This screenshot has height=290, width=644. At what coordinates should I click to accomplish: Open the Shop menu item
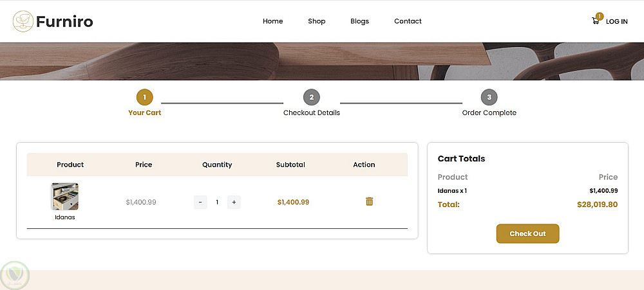click(x=316, y=21)
